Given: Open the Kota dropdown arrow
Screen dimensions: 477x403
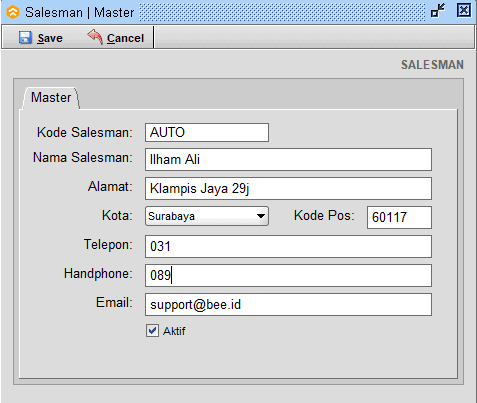Looking at the screenshot, I should tap(261, 216).
